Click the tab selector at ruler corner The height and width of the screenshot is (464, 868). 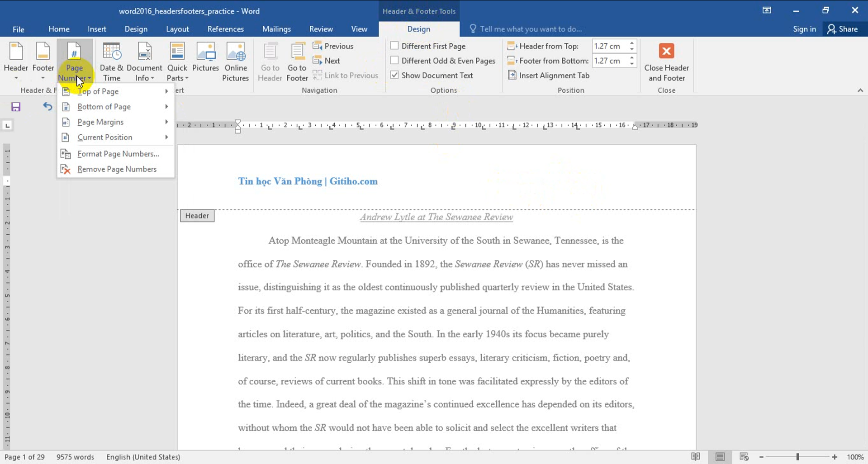click(x=7, y=125)
